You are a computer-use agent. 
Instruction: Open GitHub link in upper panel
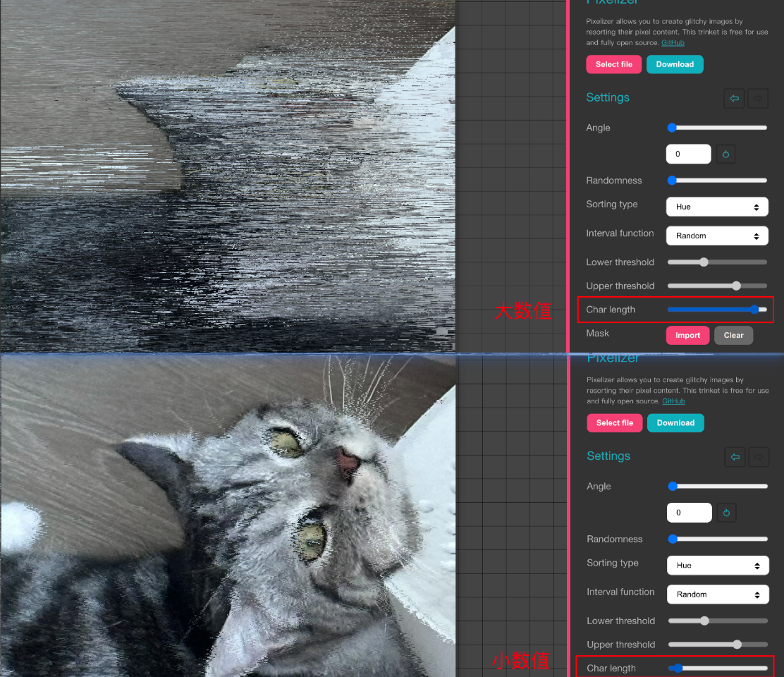(673, 43)
